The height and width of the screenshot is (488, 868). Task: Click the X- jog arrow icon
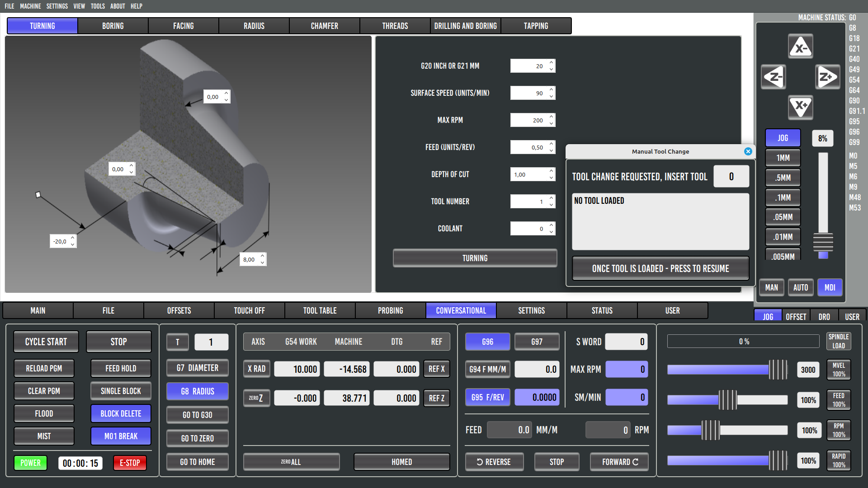(x=800, y=47)
